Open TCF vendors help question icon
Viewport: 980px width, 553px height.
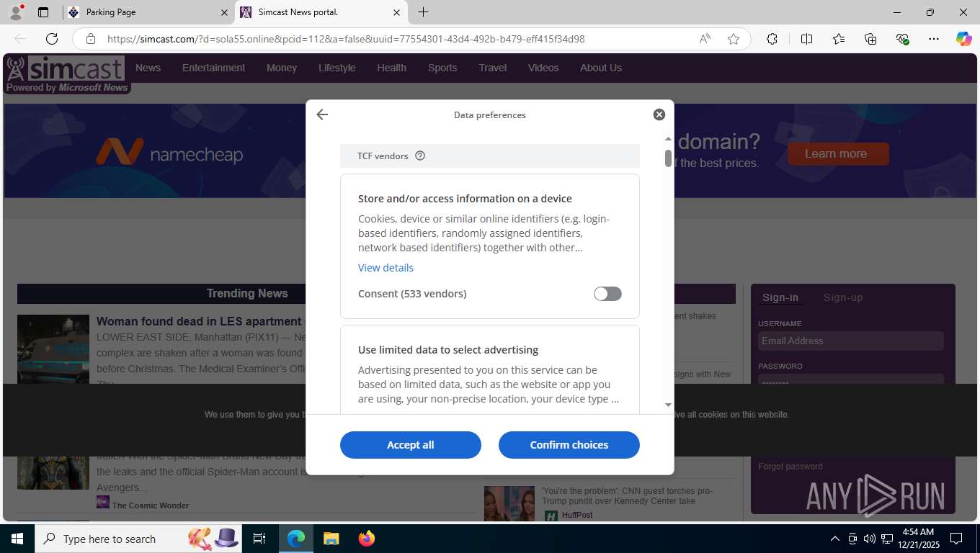(x=420, y=156)
